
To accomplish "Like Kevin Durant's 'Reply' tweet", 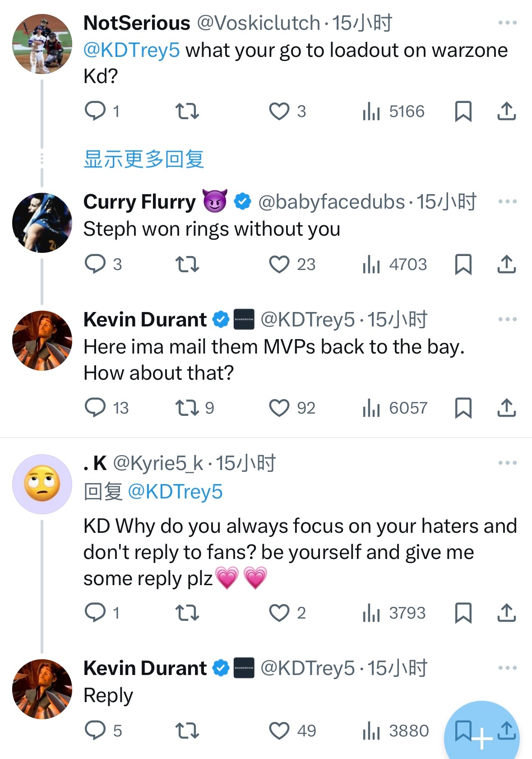I will click(279, 730).
